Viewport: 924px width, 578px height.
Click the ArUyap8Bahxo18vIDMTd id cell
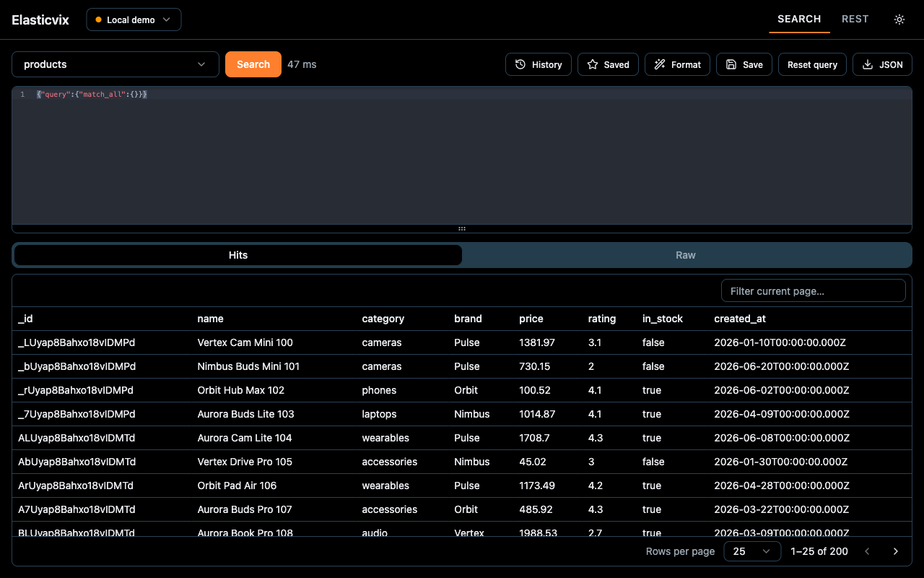pos(76,486)
